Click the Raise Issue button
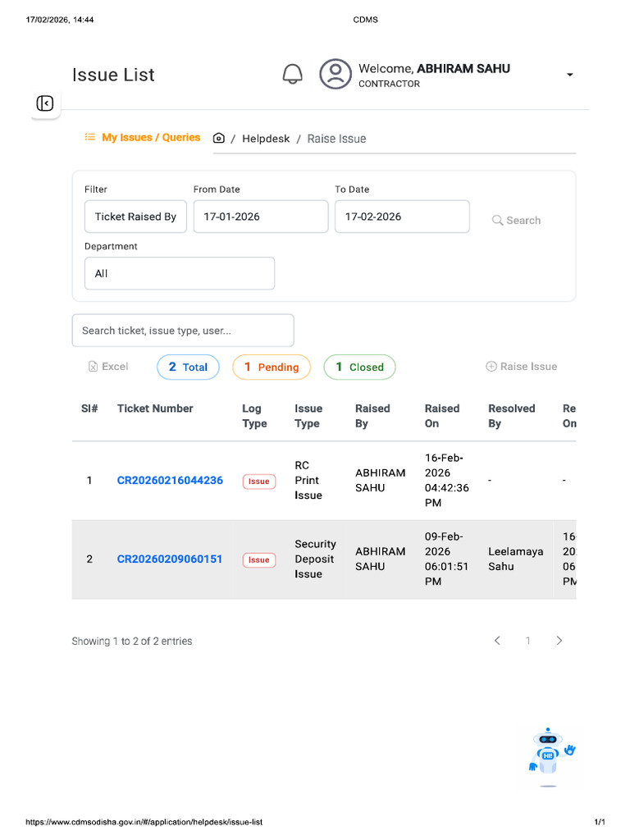The image size is (630, 840). point(521,367)
